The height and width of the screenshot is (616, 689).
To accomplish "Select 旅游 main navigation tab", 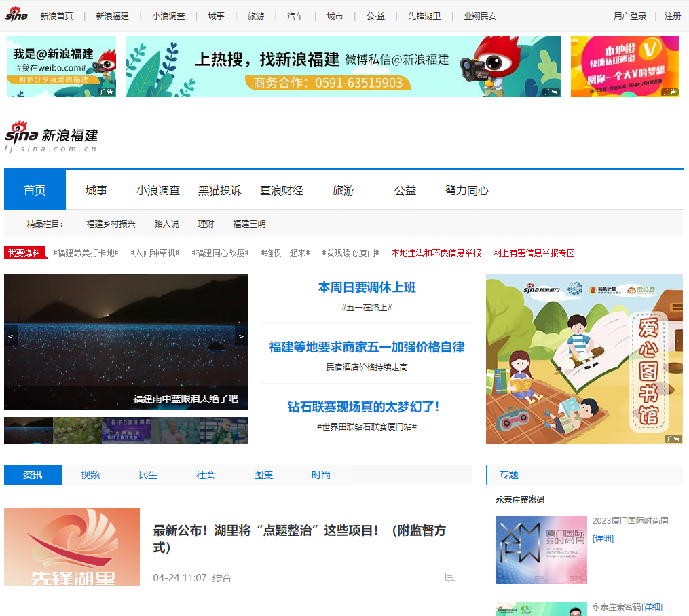I will click(343, 190).
